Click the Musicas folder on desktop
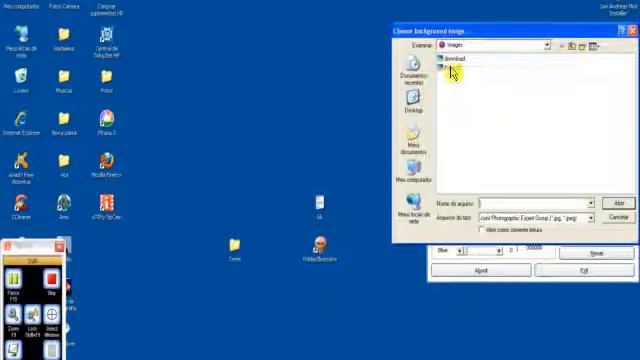Image resolution: width=640 pixels, height=360 pixels. tap(64, 81)
